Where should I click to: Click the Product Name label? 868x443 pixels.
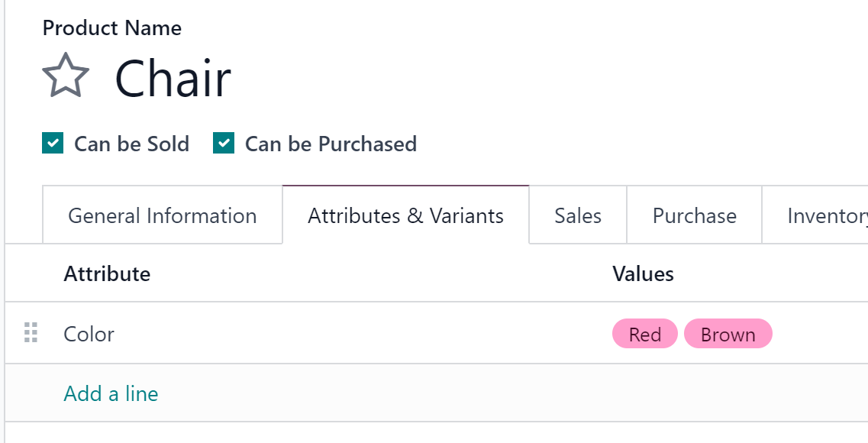tap(111, 27)
